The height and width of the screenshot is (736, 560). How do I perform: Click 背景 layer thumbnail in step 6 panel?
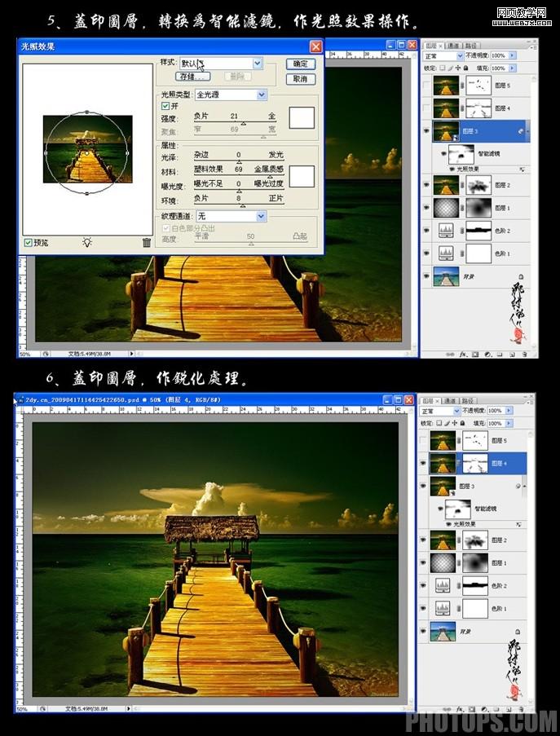click(443, 631)
